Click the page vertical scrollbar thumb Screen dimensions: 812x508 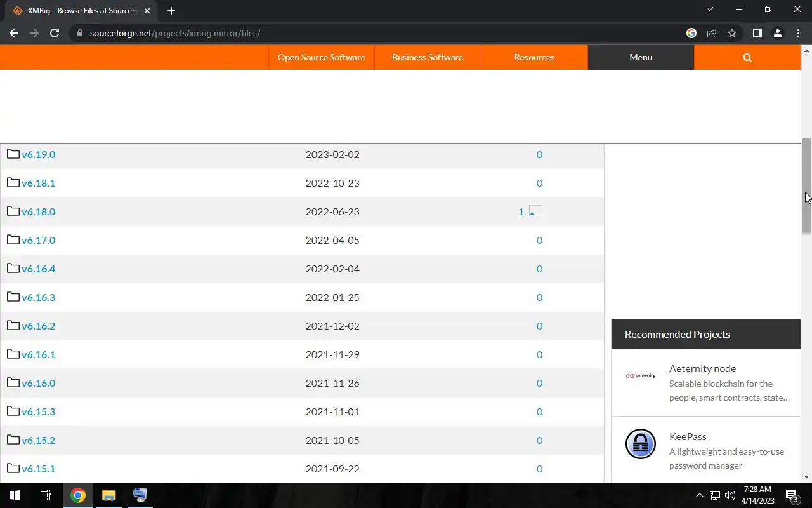coord(806,186)
